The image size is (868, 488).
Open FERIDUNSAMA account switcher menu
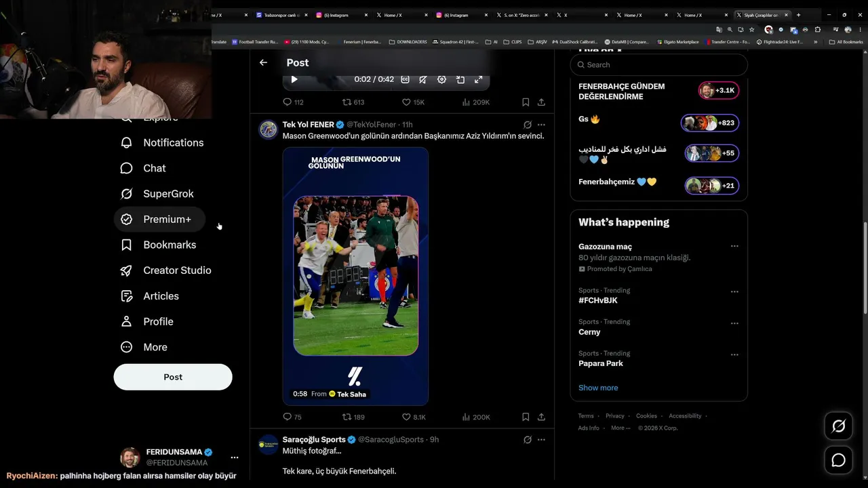(x=179, y=457)
